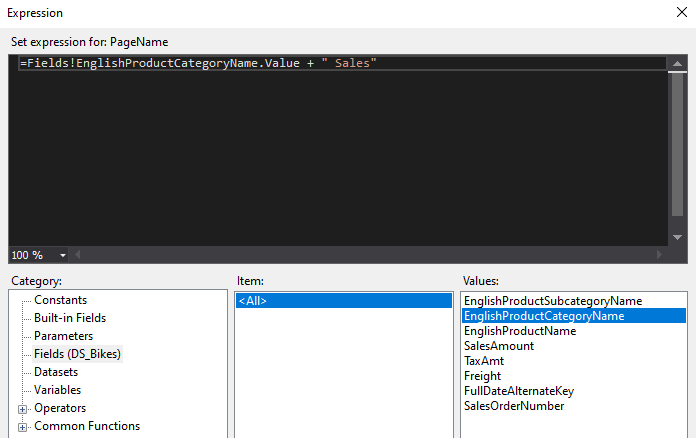
Task: Expand the Operators category node
Action: 23,408
